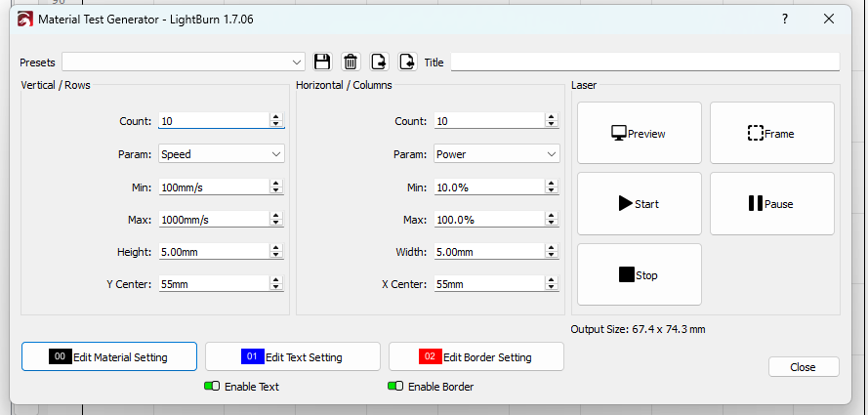Stop the laser job
The height and width of the screenshot is (415, 868).
pos(640,274)
